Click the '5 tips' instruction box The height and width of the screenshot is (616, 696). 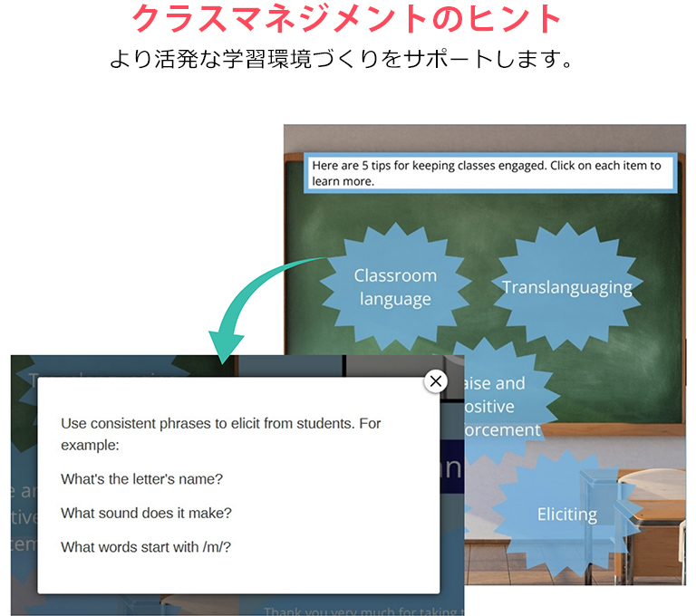tap(489, 173)
